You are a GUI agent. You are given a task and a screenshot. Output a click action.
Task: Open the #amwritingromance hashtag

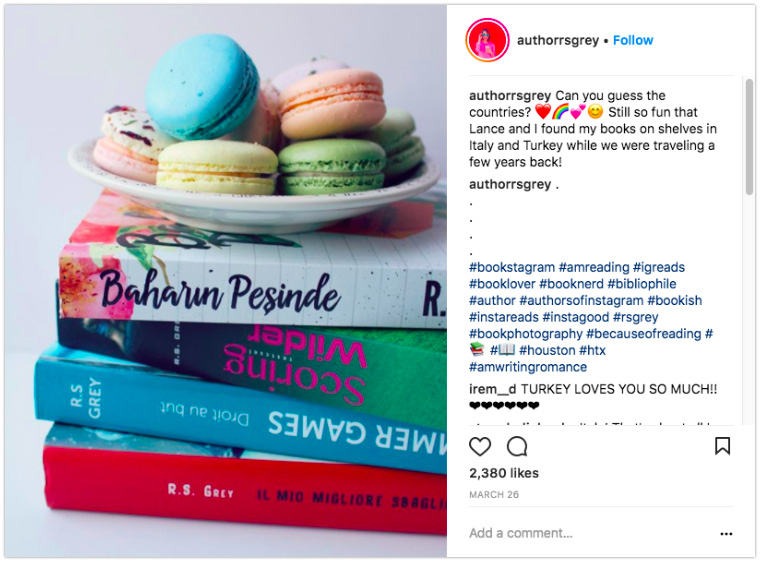coord(528,367)
